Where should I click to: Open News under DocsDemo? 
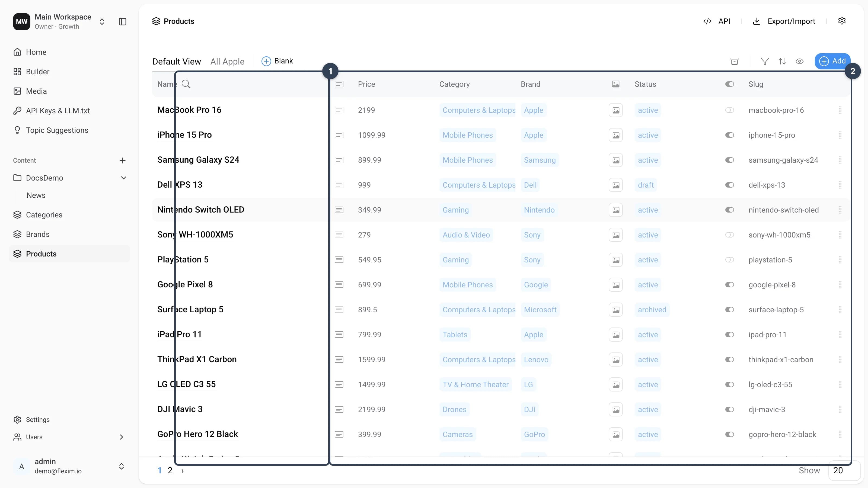click(36, 195)
